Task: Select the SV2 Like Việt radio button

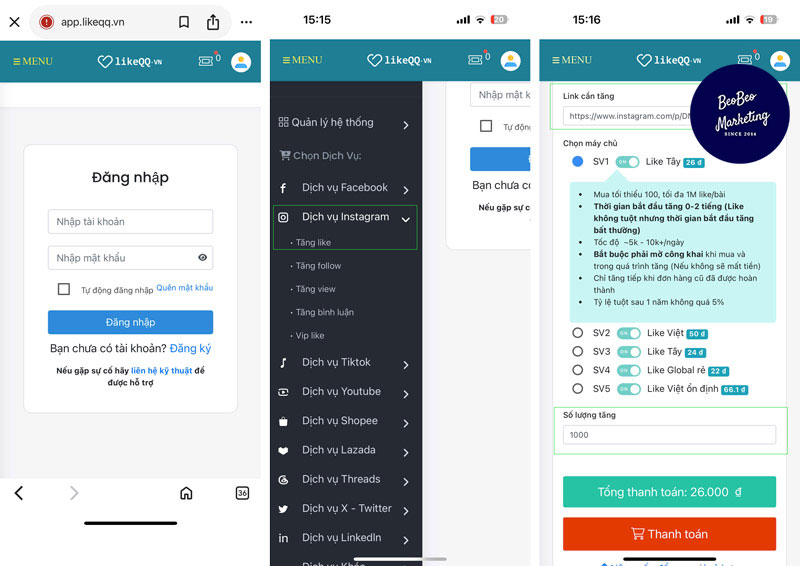Action: coord(577,333)
